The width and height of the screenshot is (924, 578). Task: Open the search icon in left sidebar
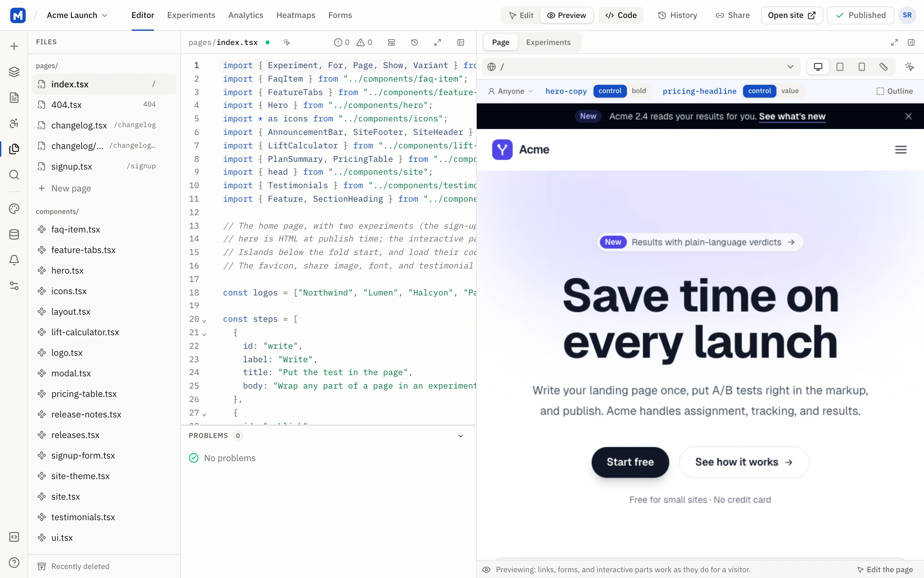[x=14, y=175]
